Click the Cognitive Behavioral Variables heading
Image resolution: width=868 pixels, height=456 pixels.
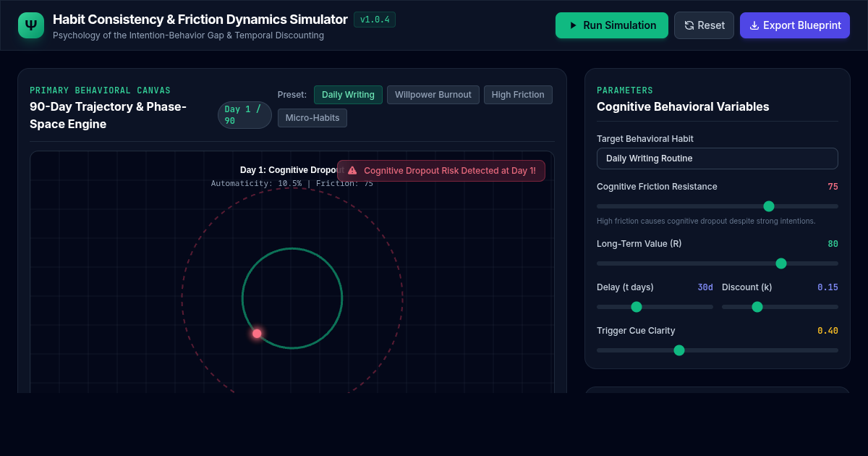[683, 107]
